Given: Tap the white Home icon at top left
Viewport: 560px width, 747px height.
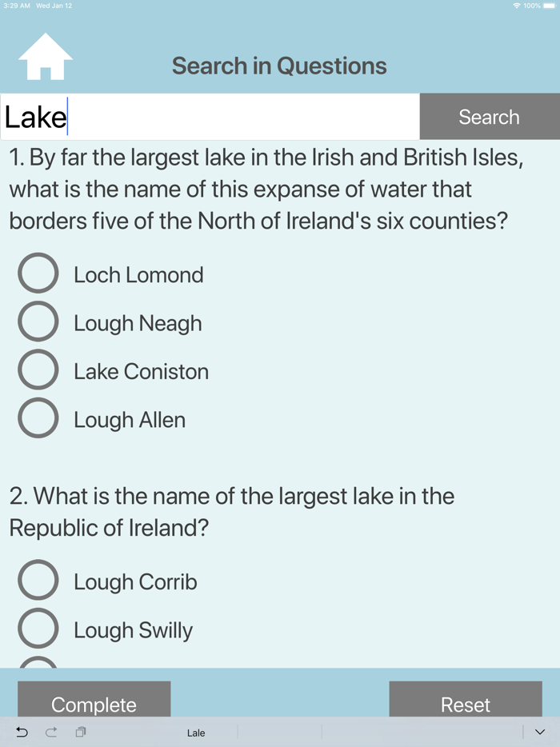Looking at the screenshot, I should [x=46, y=56].
